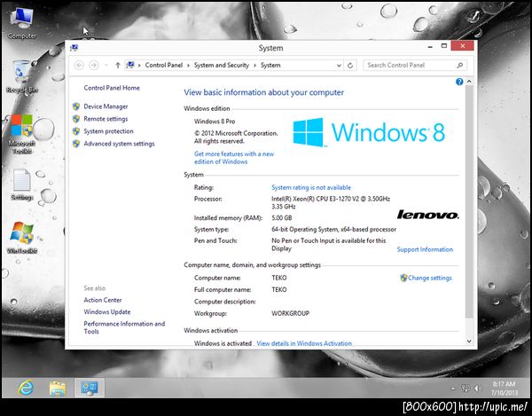The width and height of the screenshot is (532, 416).
Task: Click System rating is not available link
Action: point(311,187)
